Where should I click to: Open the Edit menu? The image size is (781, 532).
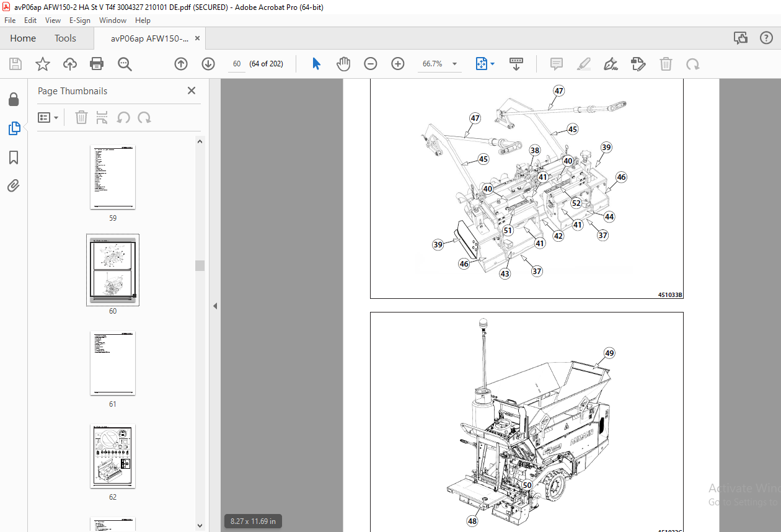[x=30, y=20]
